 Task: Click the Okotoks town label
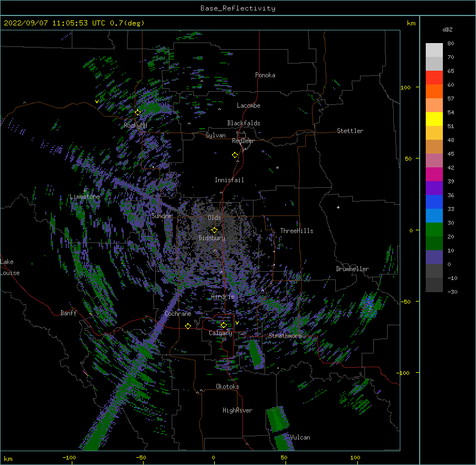(x=228, y=387)
